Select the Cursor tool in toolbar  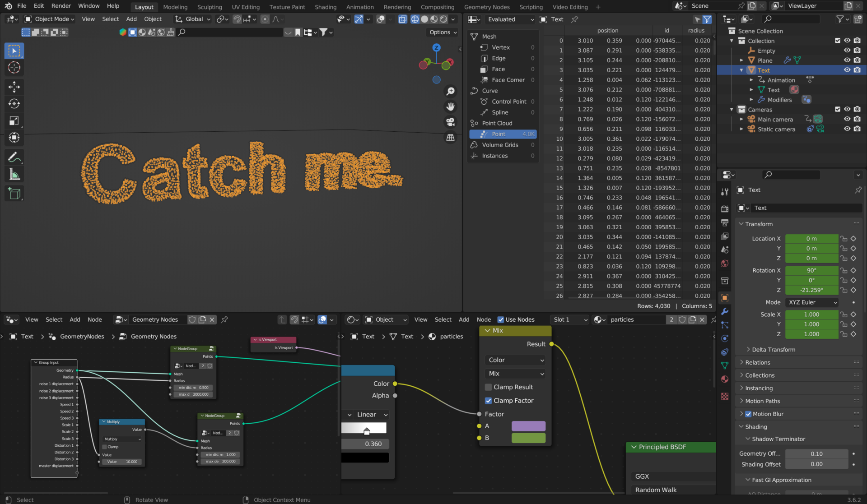point(14,68)
